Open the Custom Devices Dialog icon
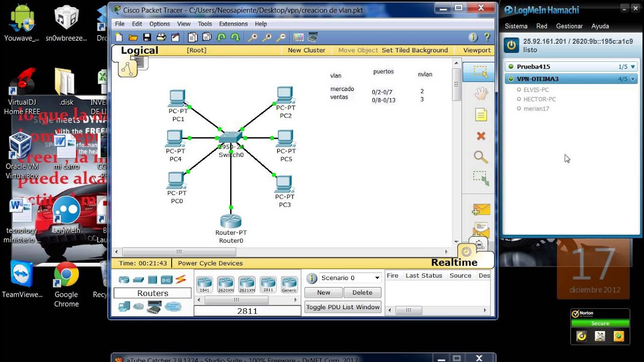The width and height of the screenshot is (644, 362). (x=312, y=37)
